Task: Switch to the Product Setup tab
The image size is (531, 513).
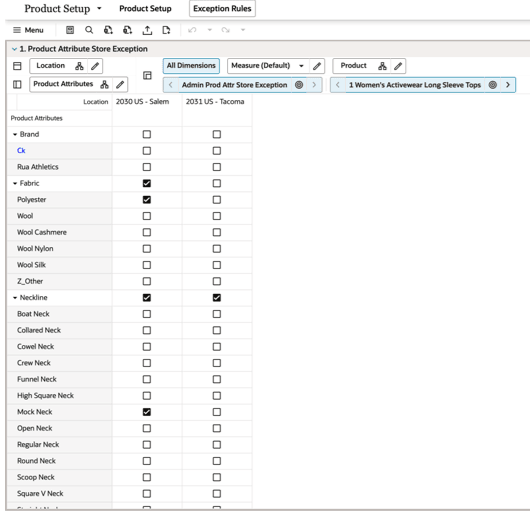Action: coord(145,9)
